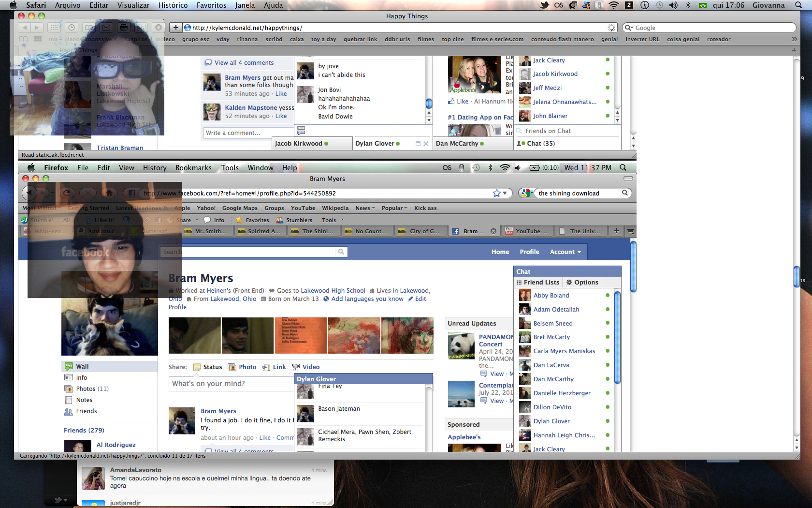Click the Twitter bird icon in macOS menu bar
The width and height of the screenshot is (812, 508).
(545, 5)
